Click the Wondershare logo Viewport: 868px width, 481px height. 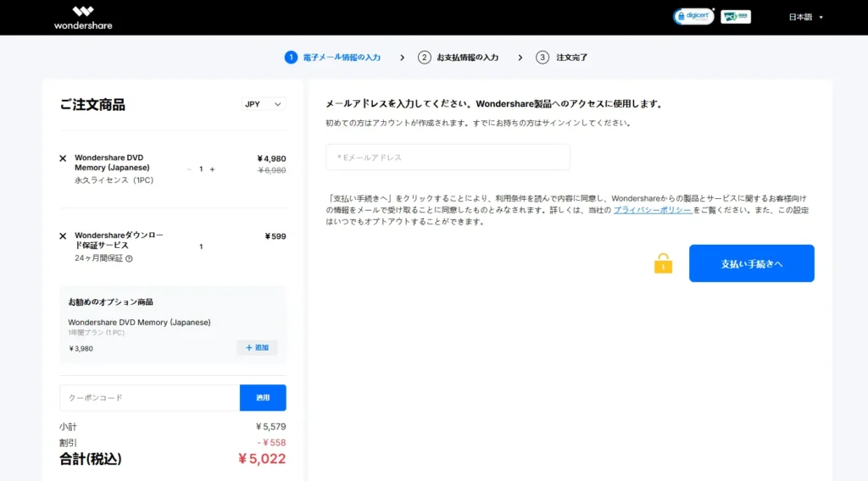coord(83,18)
